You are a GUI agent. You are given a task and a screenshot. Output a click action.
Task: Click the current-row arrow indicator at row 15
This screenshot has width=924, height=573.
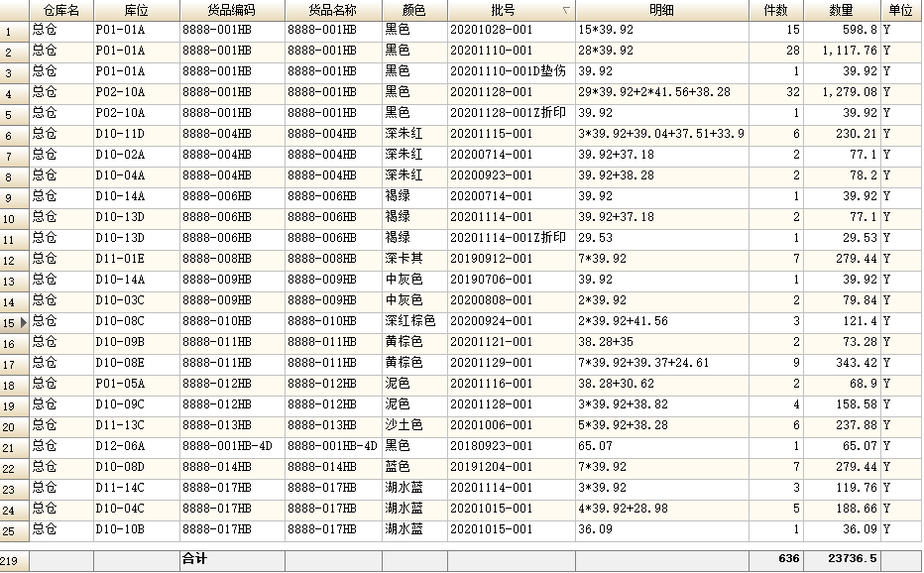pos(23,322)
